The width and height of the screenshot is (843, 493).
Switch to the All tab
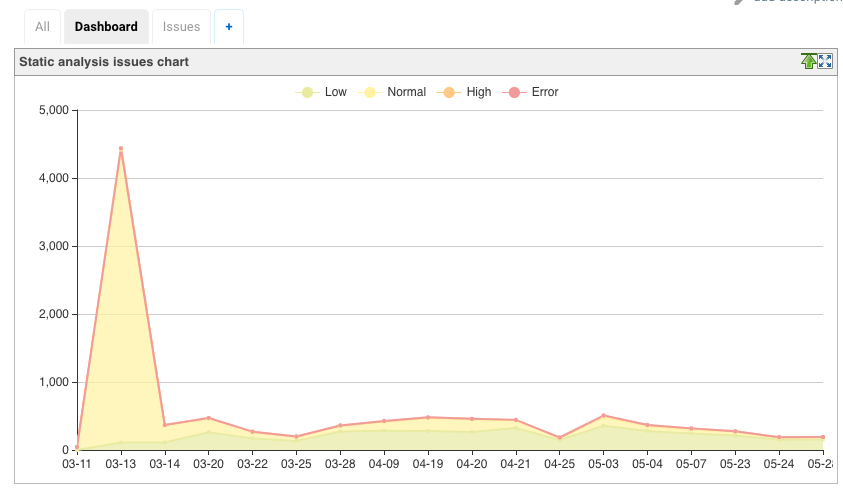[42, 27]
